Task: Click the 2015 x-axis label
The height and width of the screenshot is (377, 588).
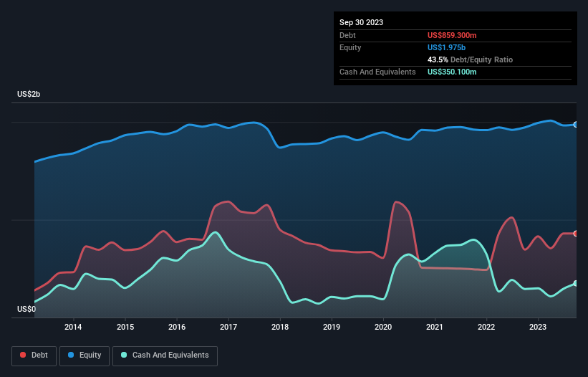Action: (x=125, y=327)
